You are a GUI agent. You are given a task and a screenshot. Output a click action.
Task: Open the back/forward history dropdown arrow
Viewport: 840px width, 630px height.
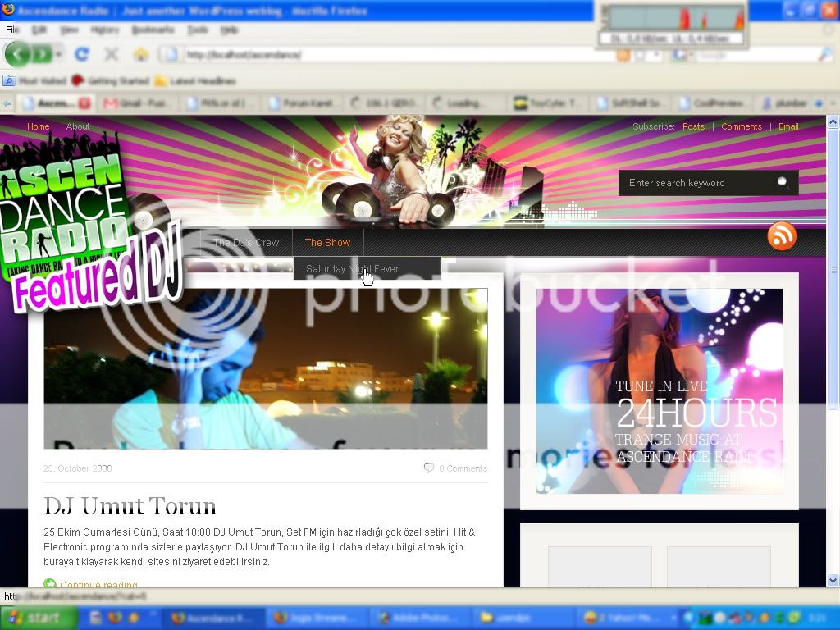click(59, 54)
